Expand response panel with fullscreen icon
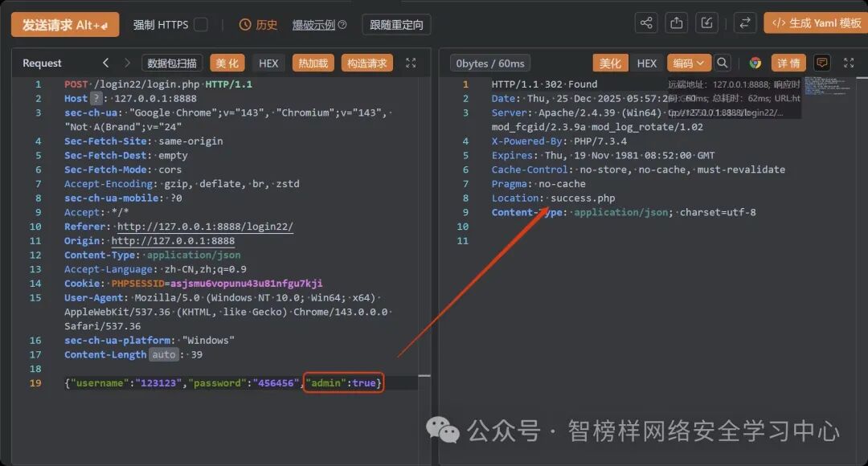 coord(849,63)
